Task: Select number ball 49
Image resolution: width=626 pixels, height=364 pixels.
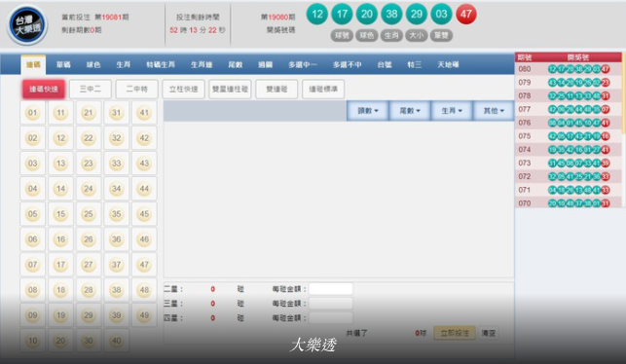Action: 144,315
